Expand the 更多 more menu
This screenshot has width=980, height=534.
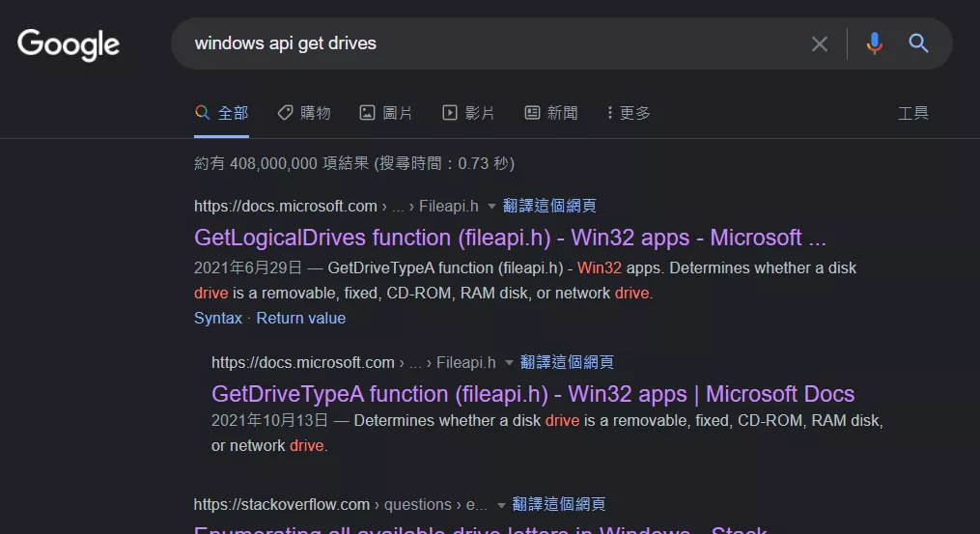click(x=628, y=113)
